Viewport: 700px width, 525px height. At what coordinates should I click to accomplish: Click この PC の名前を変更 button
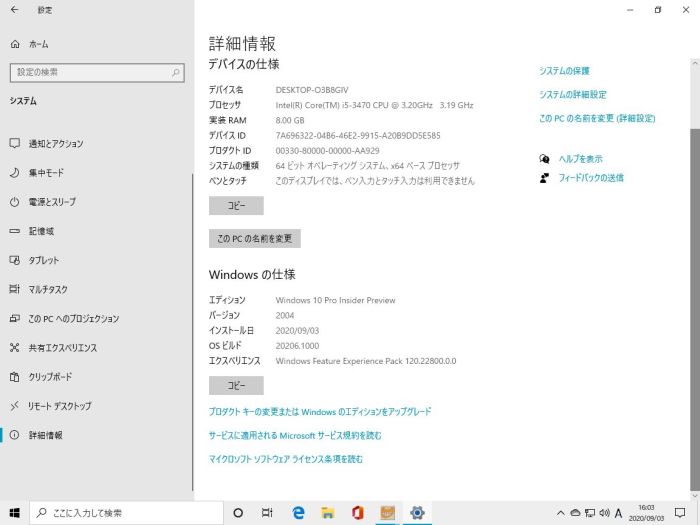point(254,239)
